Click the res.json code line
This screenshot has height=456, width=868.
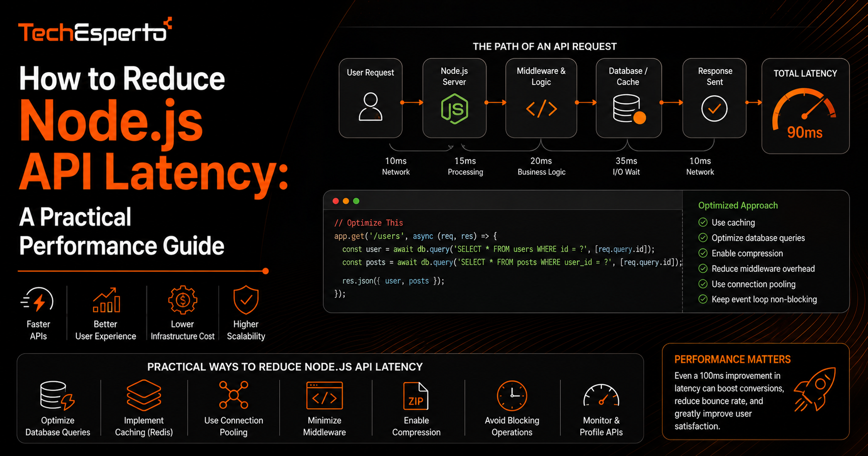click(393, 281)
